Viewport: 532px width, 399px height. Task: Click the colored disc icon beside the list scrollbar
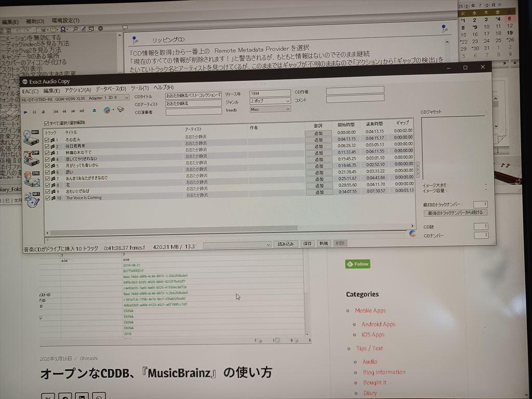tap(413, 233)
